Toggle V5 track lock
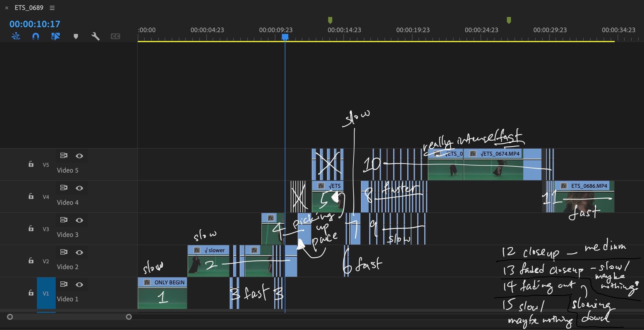Screen dimensions: 644x330 [31, 164]
